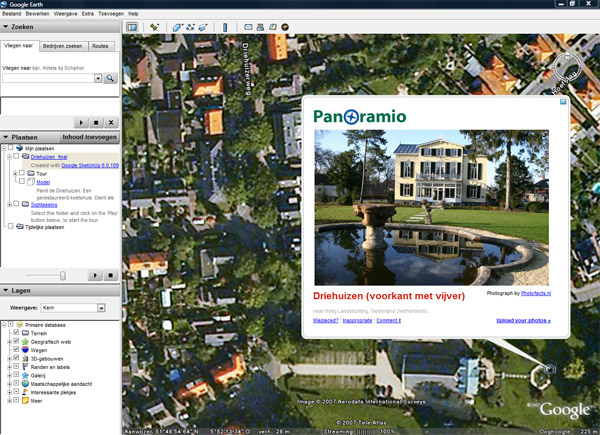Open the Photofacts.nl photographer link
This screenshot has width=600, height=435.
pos(536,293)
